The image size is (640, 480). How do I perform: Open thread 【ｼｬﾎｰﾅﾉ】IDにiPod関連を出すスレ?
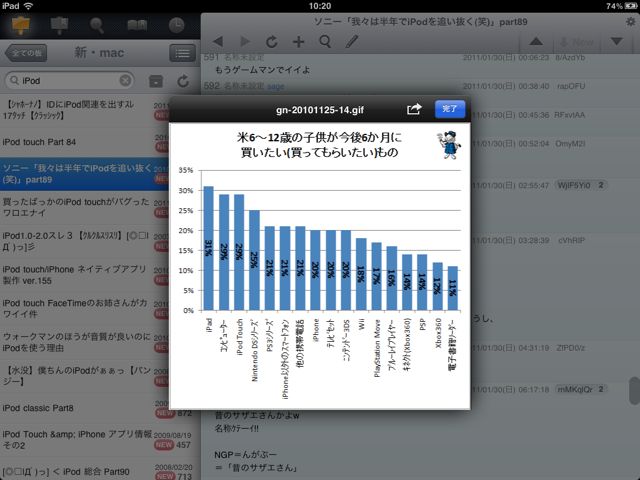pyautogui.click(x=84, y=110)
